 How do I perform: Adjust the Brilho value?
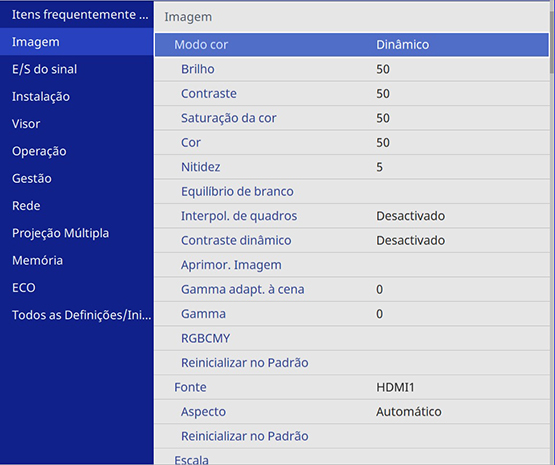click(x=352, y=69)
